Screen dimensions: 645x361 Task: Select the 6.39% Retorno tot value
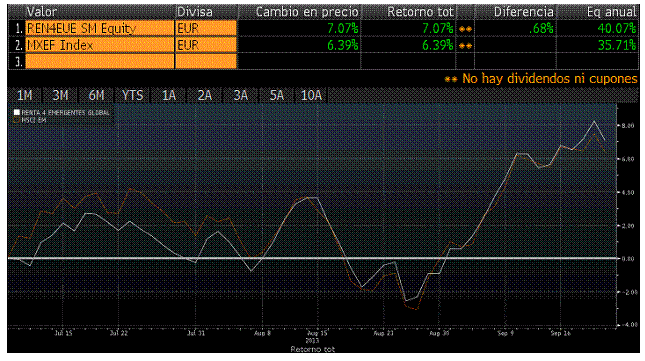click(x=438, y=45)
